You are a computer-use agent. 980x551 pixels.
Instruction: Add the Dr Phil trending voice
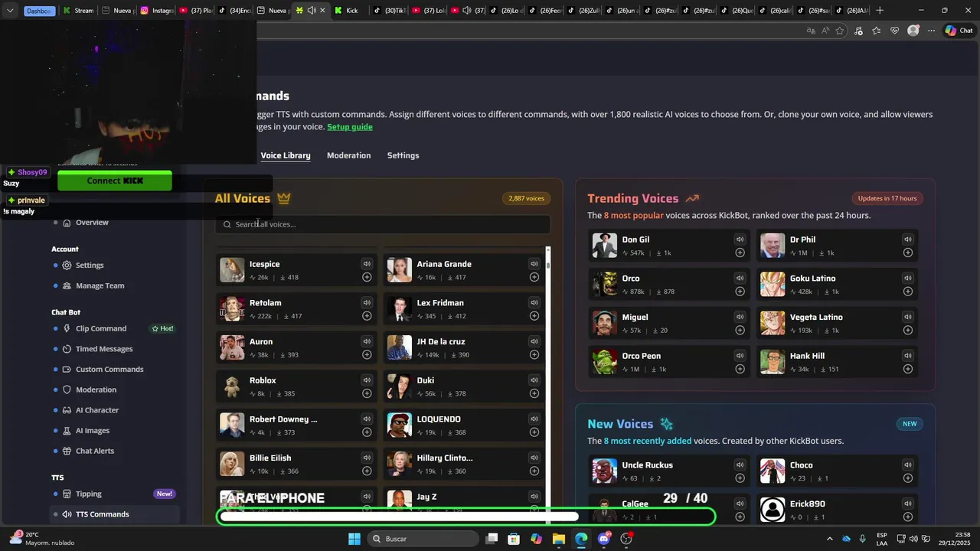908,253
